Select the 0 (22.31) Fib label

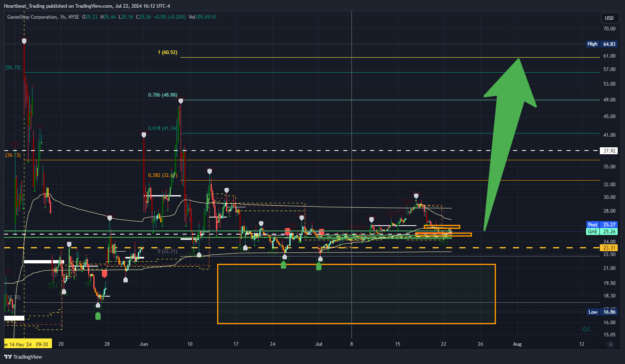pyautogui.click(x=167, y=251)
